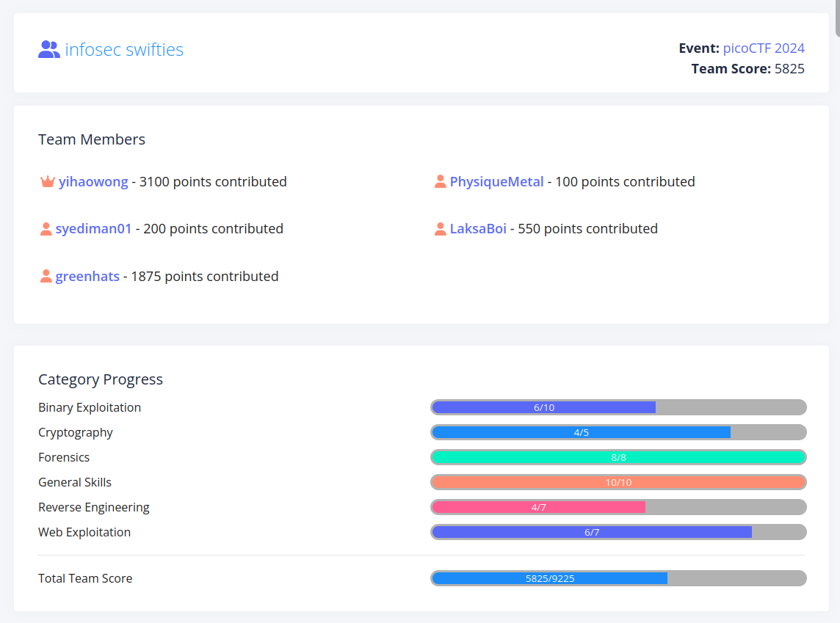Image resolution: width=840 pixels, height=623 pixels.
Task: Click the 100 points contributed text
Action: pos(625,181)
